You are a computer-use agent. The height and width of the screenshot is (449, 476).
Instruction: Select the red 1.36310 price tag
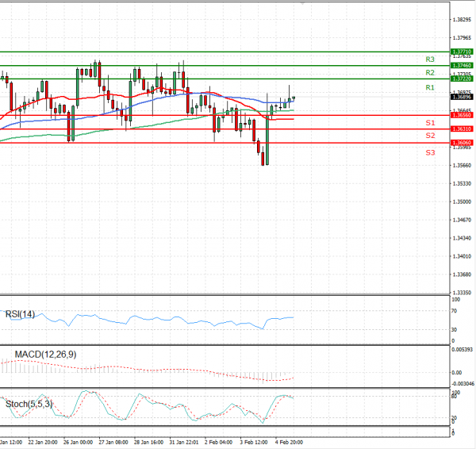pos(462,129)
